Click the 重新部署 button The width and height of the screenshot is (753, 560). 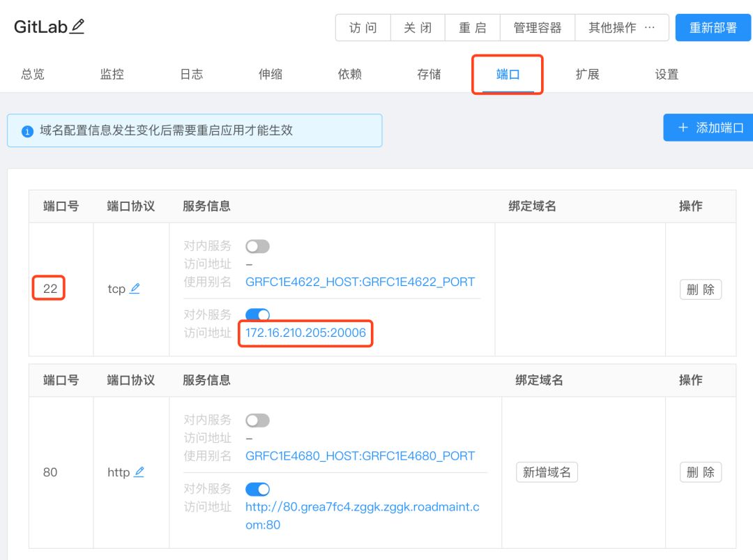coord(713,27)
